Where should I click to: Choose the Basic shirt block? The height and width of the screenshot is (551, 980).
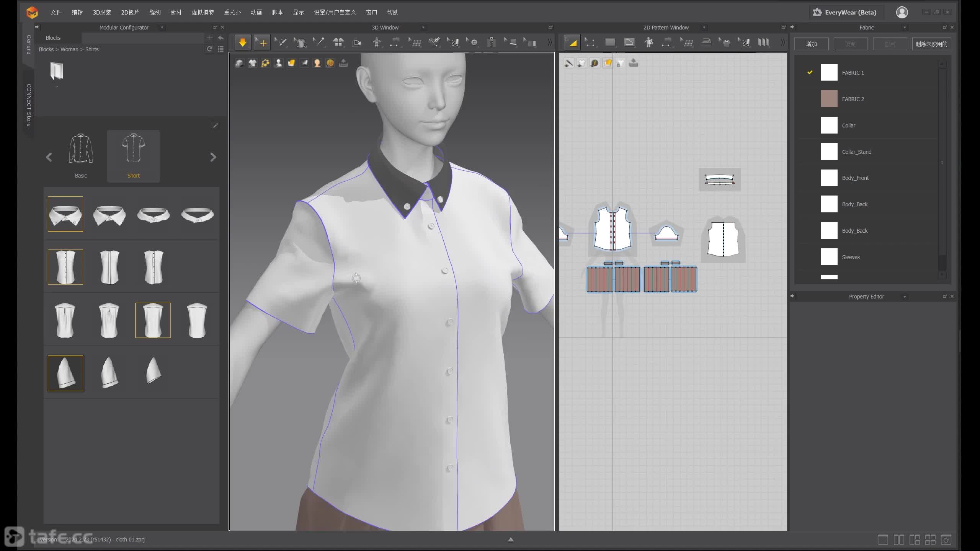[81, 156]
